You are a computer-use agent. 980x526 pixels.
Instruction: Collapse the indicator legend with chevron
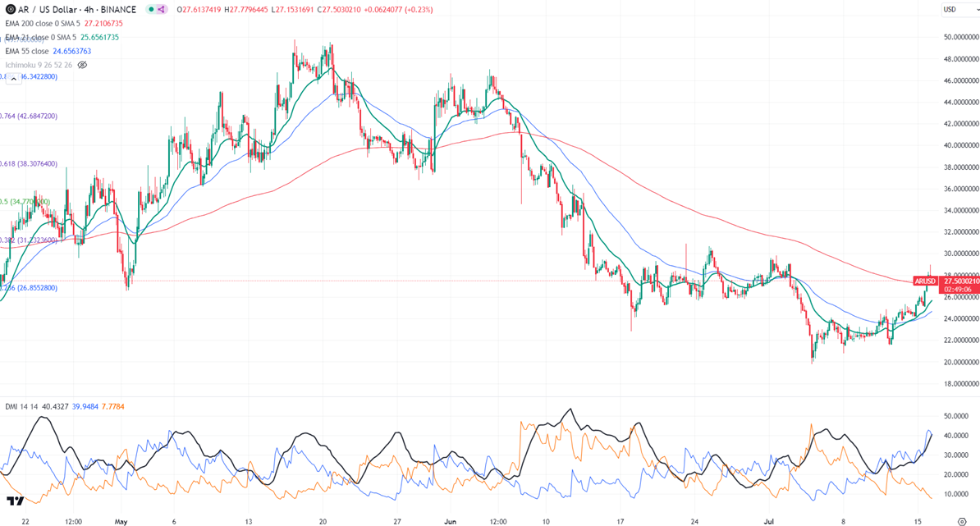point(14,79)
